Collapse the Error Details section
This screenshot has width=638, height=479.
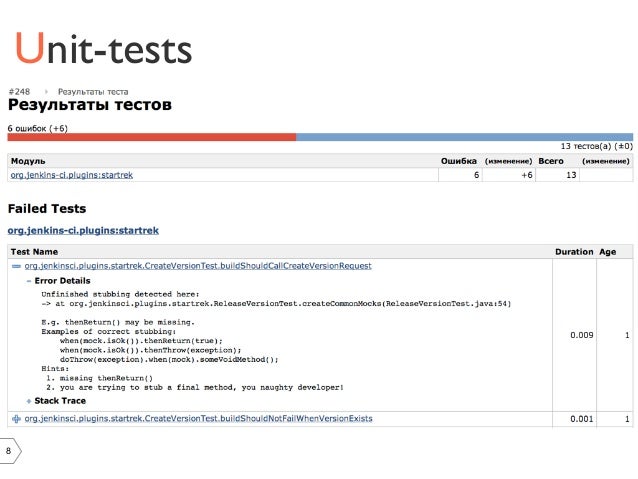[28, 281]
